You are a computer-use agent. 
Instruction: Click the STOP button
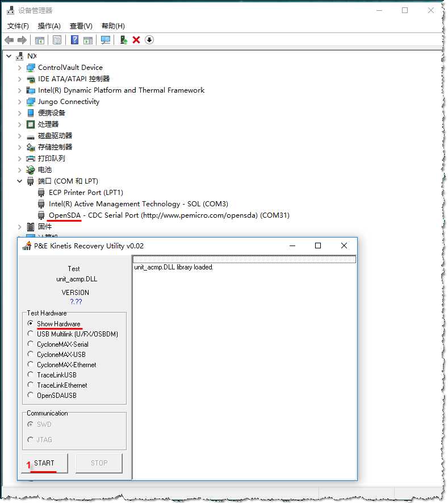(99, 463)
